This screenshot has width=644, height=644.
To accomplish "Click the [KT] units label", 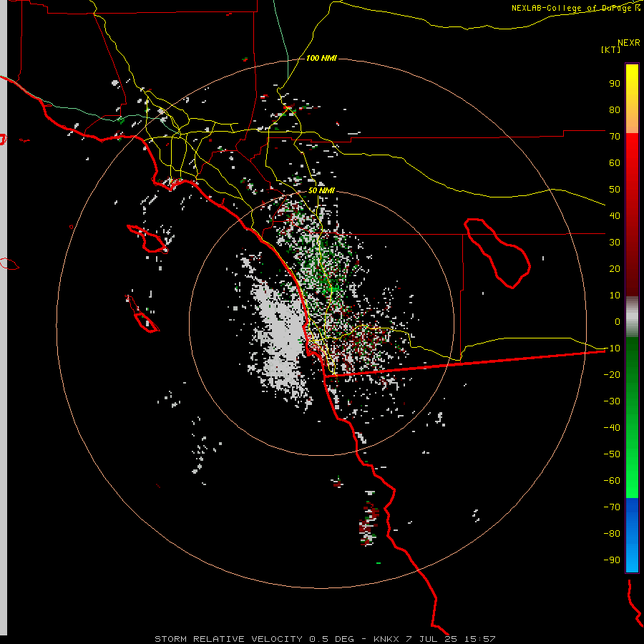I will coord(611,49).
